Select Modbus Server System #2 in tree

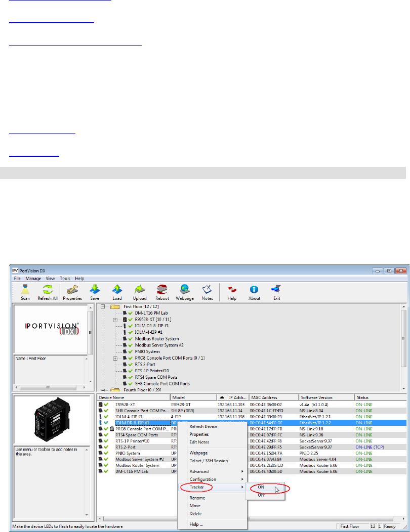(159, 345)
